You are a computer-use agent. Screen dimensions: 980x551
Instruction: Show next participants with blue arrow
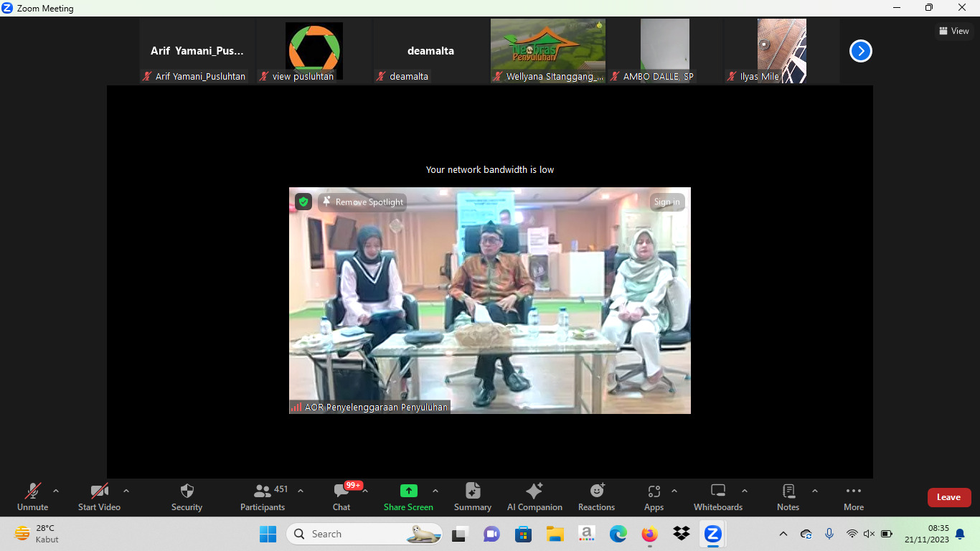point(860,51)
